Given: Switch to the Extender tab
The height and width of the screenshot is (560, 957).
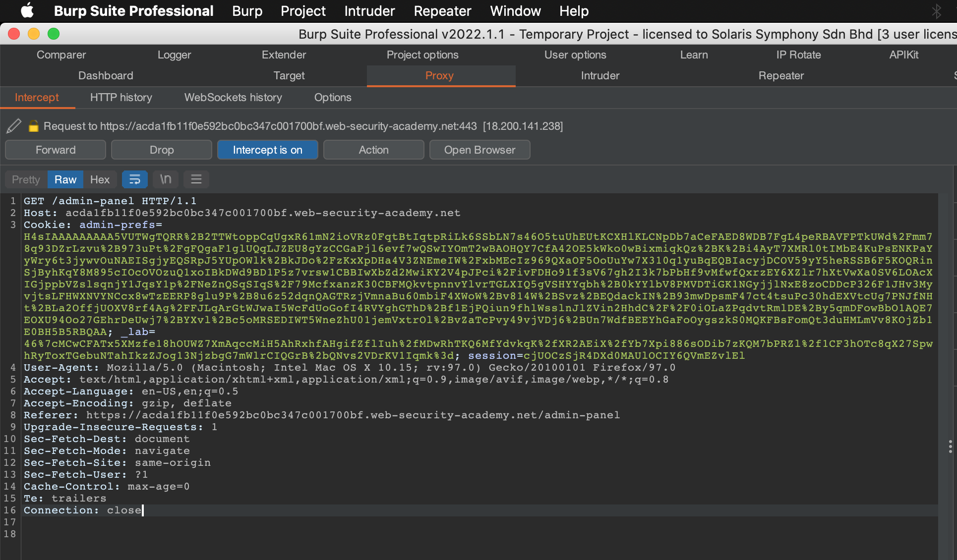Looking at the screenshot, I should point(284,55).
